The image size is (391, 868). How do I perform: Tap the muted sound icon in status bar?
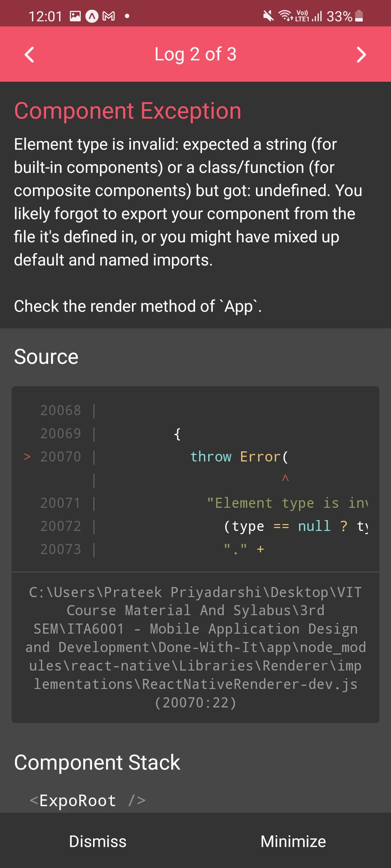(267, 16)
